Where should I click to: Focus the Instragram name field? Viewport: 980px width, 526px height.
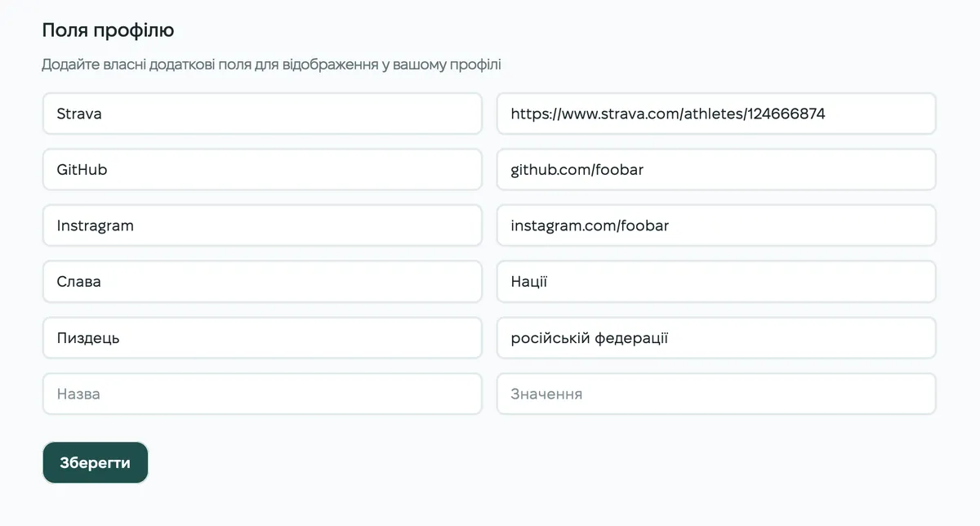click(262, 225)
